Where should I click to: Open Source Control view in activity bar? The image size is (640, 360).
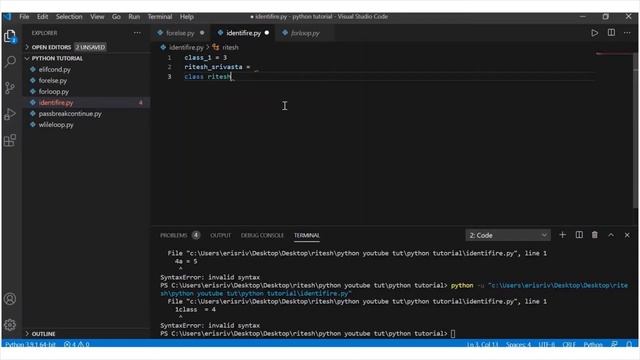[x=10, y=88]
